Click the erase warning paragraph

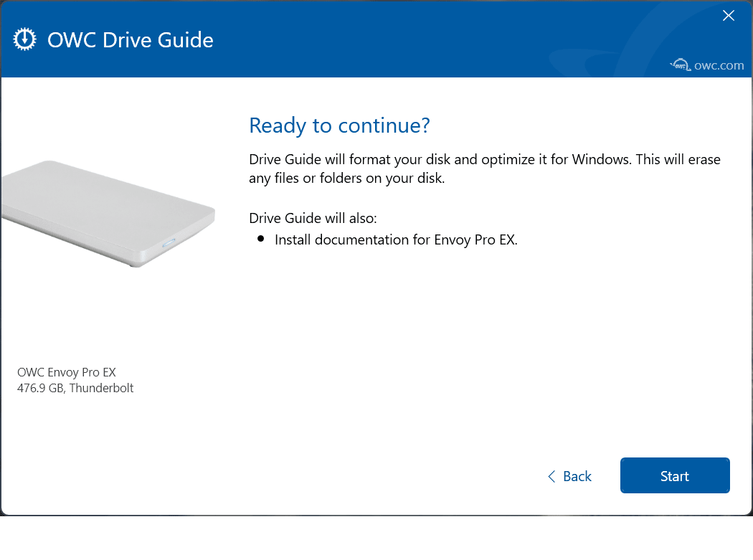484,169
